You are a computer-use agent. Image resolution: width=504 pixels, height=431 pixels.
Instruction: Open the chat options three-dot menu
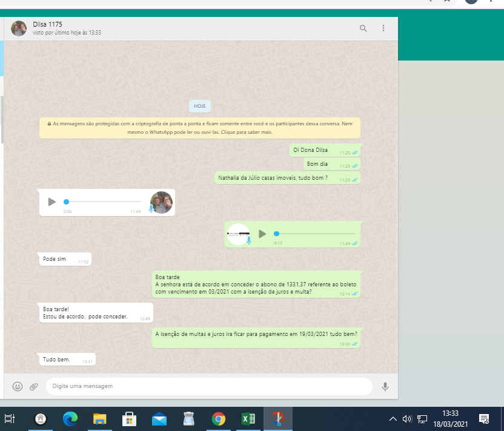[x=383, y=28]
